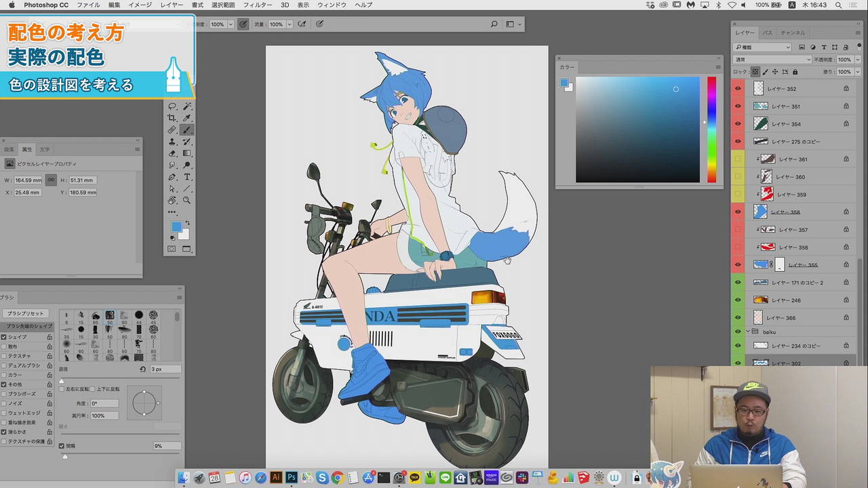This screenshot has width=868, height=488.
Task: Switch to the パス tab
Action: tap(768, 33)
